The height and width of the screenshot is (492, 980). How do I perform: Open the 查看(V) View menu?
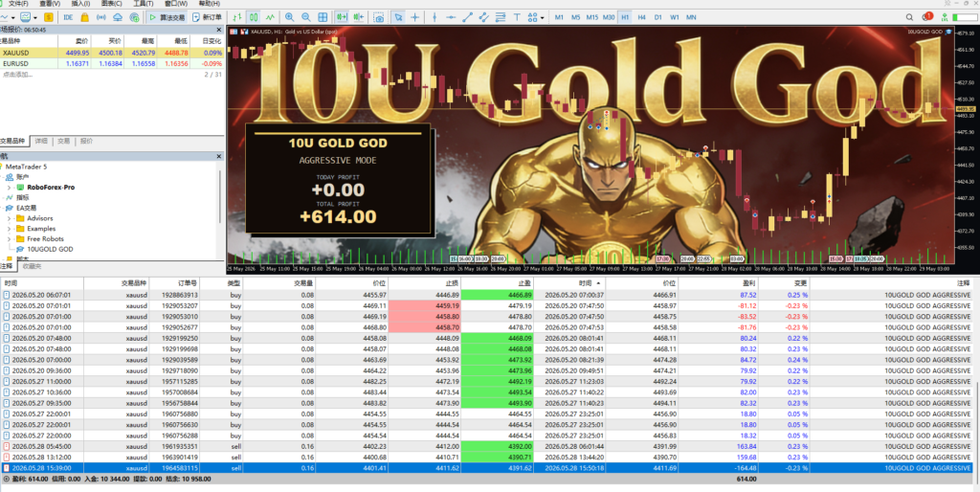pyautogui.click(x=50, y=4)
